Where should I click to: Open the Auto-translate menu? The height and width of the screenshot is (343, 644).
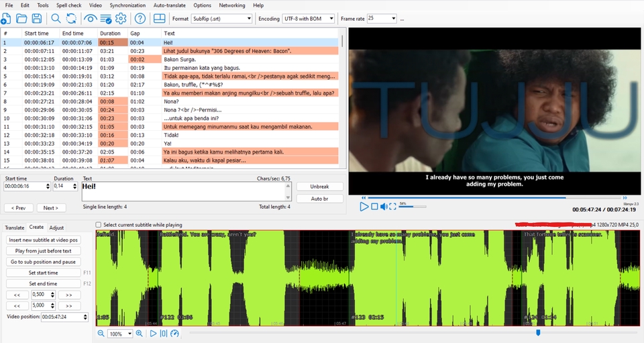click(169, 5)
